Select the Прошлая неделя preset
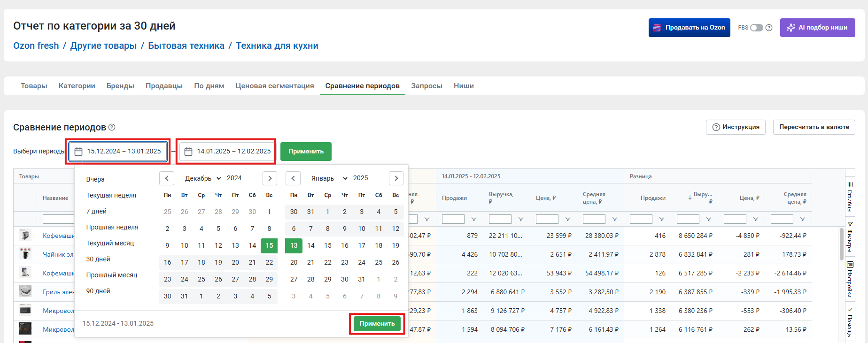Viewport: 868px width, 343px height. (x=112, y=227)
